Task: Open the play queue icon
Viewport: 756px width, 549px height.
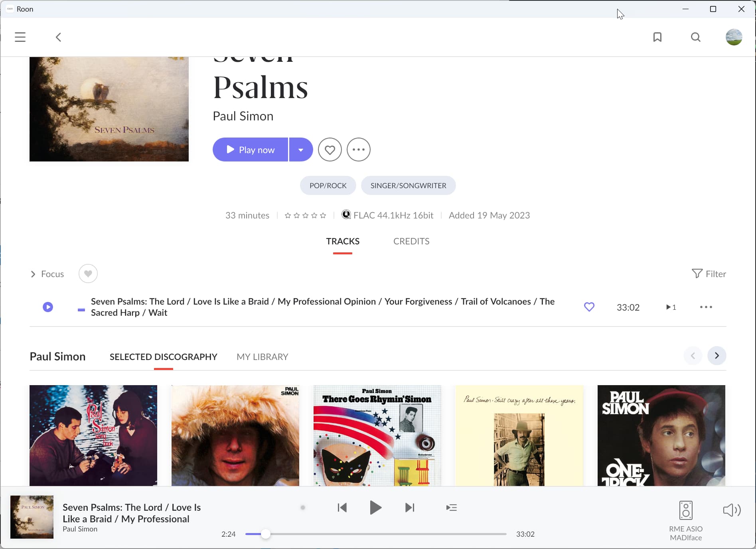Action: 451,508
